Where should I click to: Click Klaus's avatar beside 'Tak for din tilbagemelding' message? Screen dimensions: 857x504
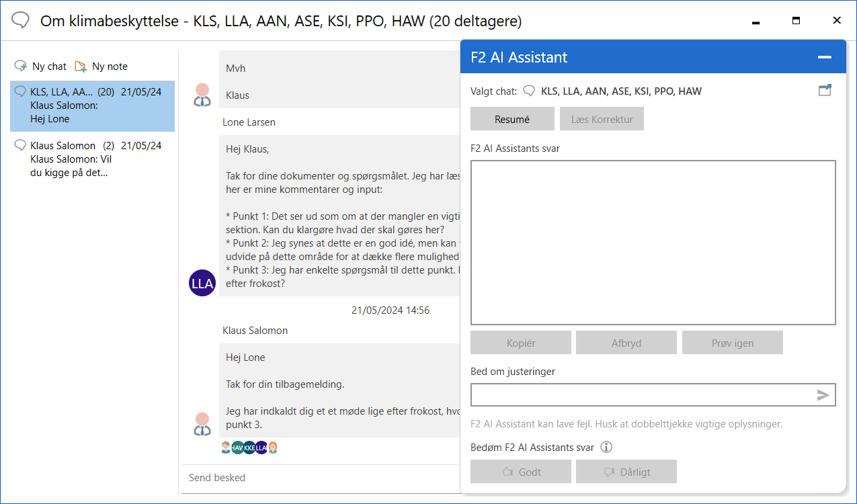click(202, 424)
